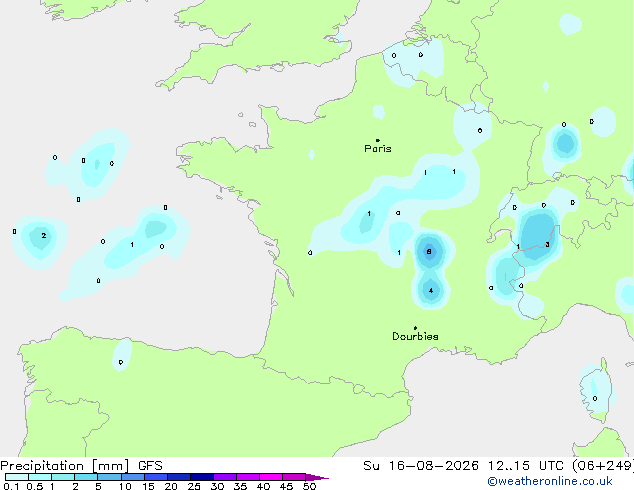This screenshot has height=490, width=634.
Task: Pick the 1–2 mm legend swatch
Action: click(x=63, y=477)
